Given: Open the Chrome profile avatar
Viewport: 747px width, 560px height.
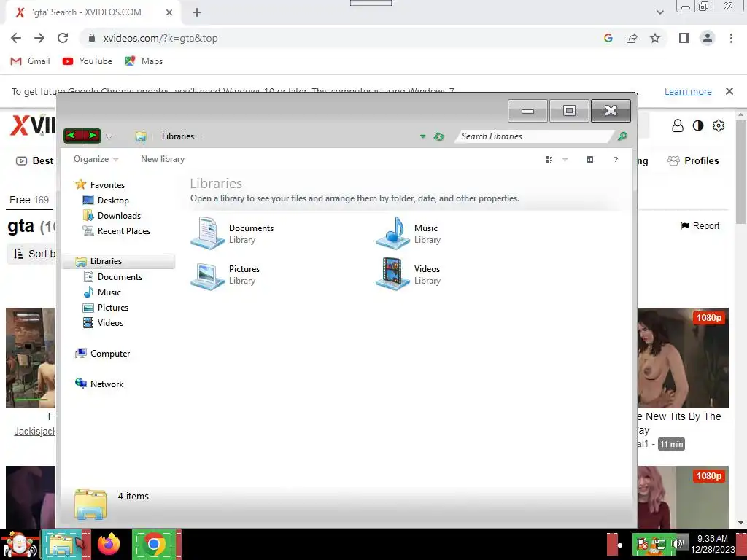Looking at the screenshot, I should pos(708,38).
